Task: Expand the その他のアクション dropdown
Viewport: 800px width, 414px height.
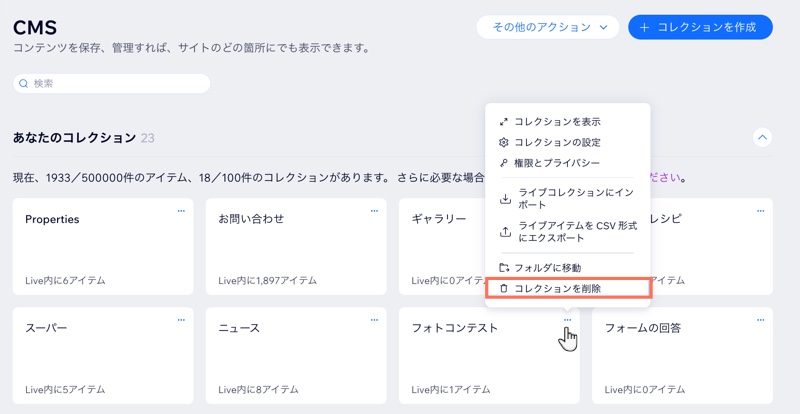Action: [x=548, y=28]
